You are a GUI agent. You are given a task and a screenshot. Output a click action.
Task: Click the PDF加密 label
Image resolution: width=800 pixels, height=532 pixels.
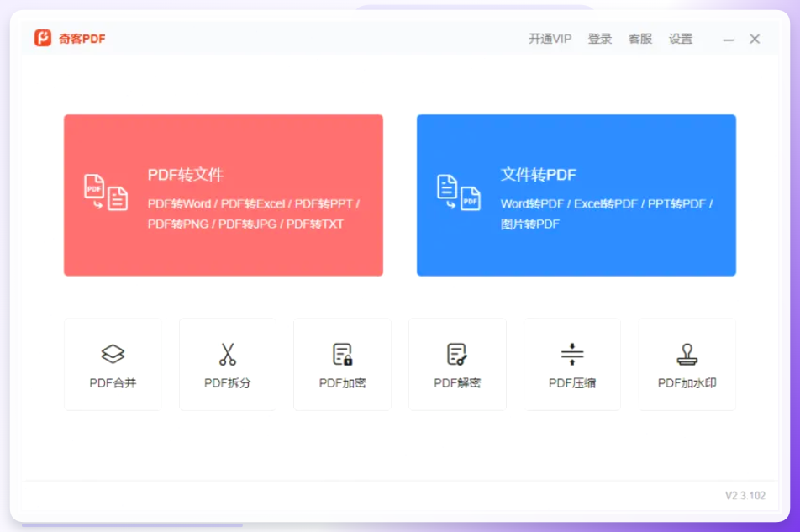coord(342,383)
